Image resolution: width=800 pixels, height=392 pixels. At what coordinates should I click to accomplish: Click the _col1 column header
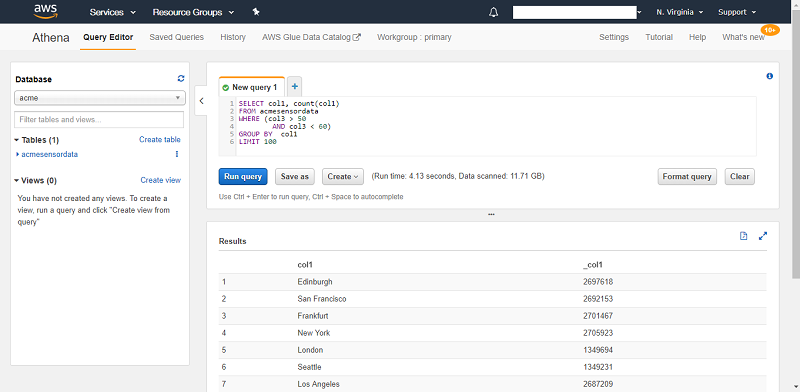[593, 265]
